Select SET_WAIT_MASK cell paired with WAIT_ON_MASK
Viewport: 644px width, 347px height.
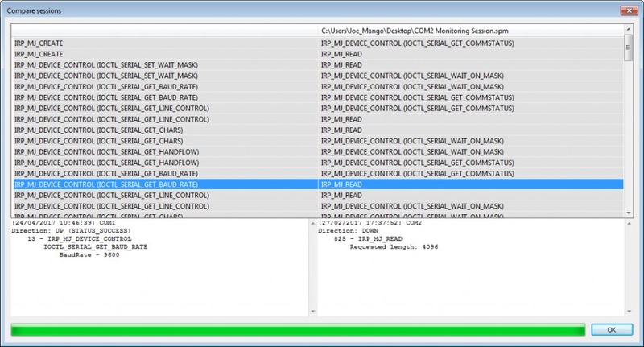(x=165, y=76)
